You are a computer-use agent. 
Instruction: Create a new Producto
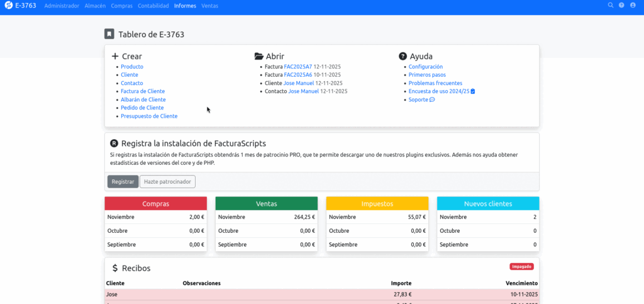[x=132, y=67]
